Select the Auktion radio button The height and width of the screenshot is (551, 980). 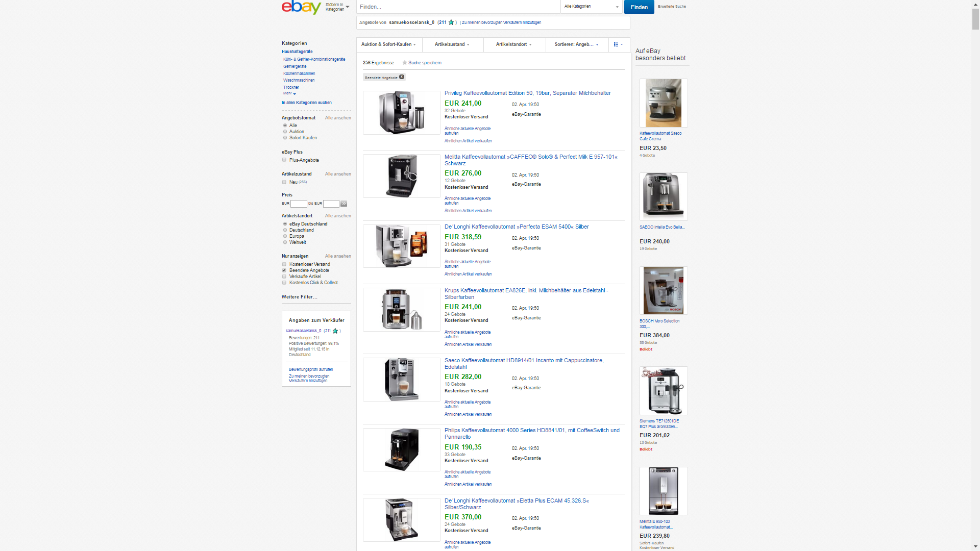coord(285,132)
